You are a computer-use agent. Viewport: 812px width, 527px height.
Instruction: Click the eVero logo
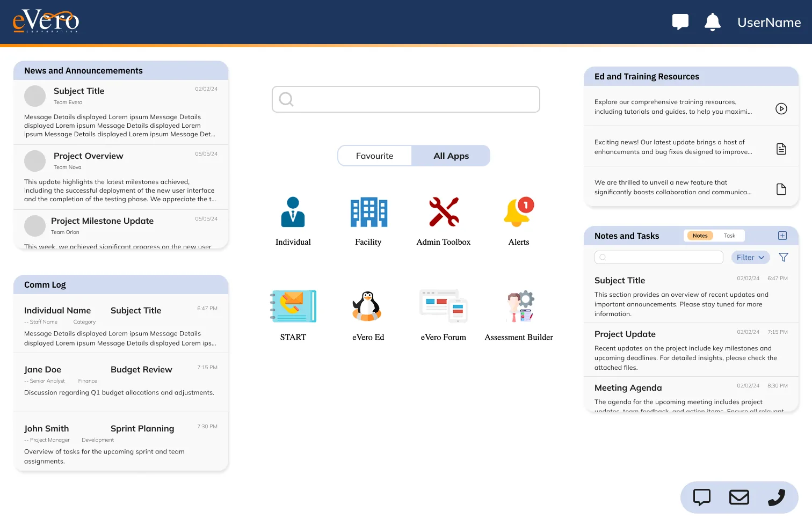click(x=46, y=21)
